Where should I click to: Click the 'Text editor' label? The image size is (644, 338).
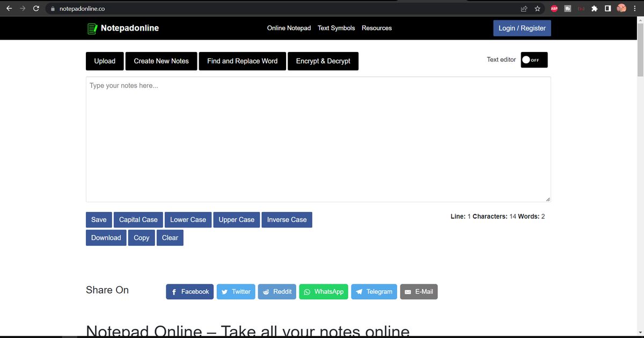coord(501,60)
